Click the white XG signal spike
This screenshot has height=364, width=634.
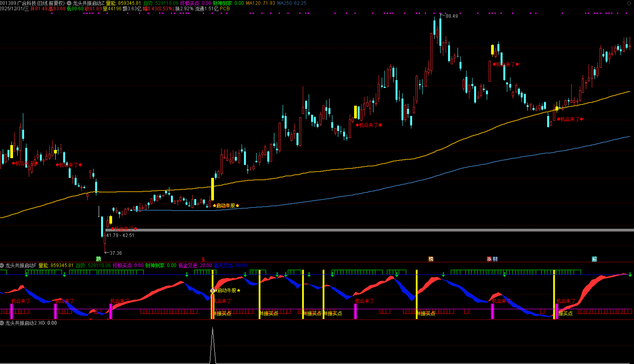pos(213,345)
